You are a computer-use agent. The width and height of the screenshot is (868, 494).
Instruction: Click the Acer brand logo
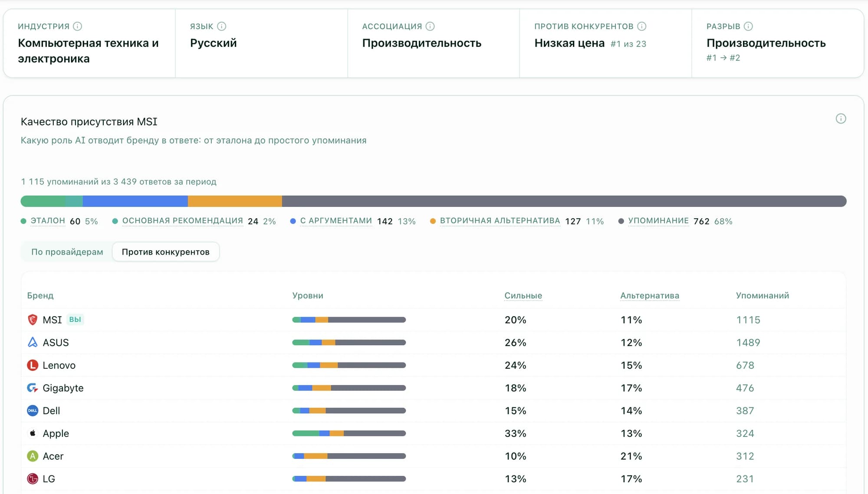pyautogui.click(x=33, y=456)
